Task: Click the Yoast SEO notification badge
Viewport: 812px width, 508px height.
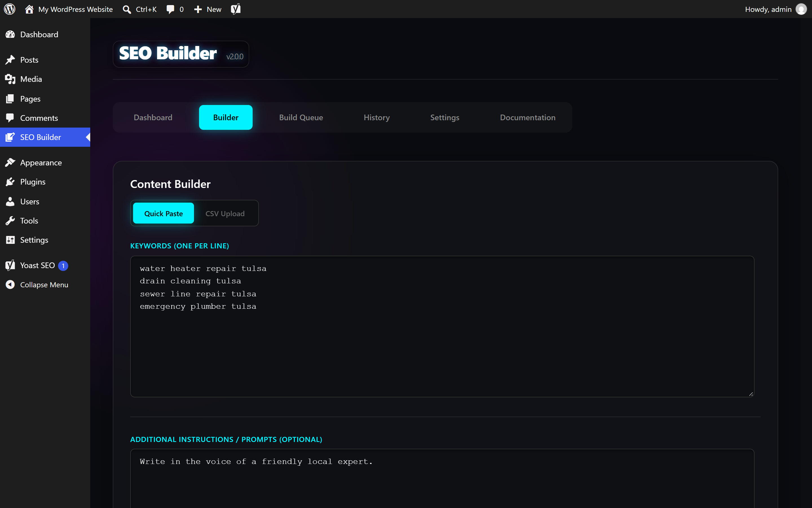Action: pos(63,266)
